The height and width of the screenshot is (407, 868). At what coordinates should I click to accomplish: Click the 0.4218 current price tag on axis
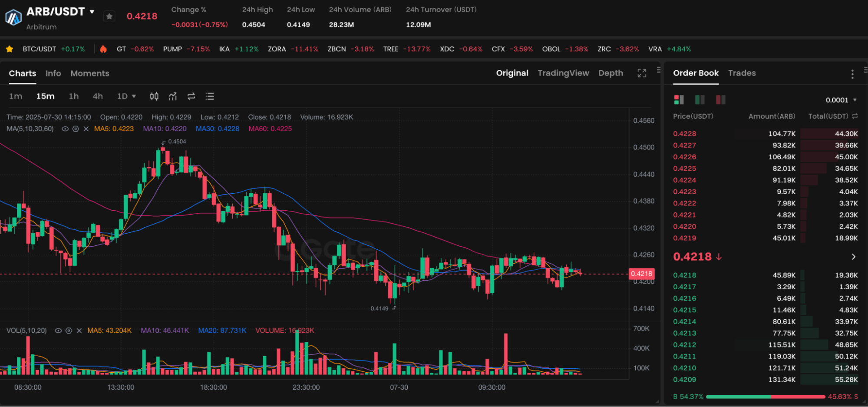(x=641, y=274)
